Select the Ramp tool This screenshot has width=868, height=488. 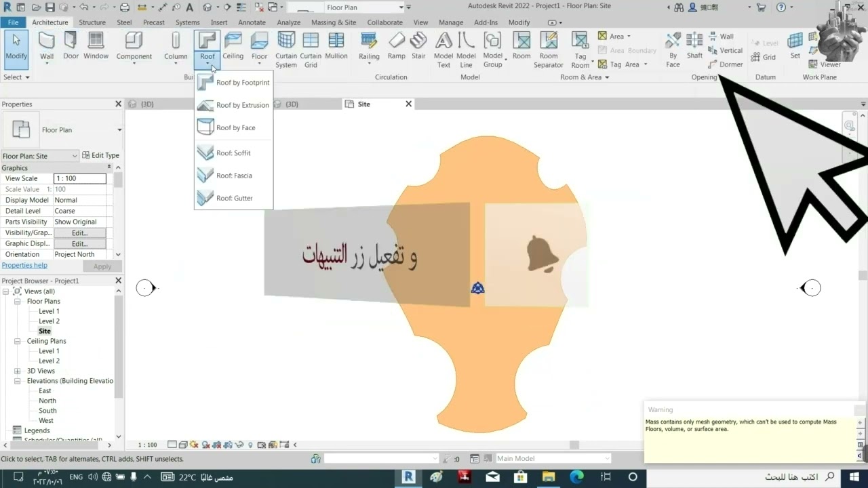tap(397, 45)
